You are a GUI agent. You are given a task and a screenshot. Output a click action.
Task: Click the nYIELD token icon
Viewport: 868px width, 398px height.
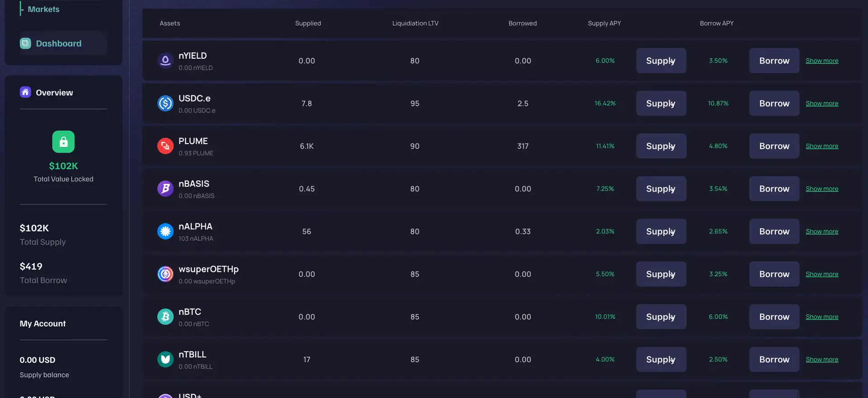(165, 61)
